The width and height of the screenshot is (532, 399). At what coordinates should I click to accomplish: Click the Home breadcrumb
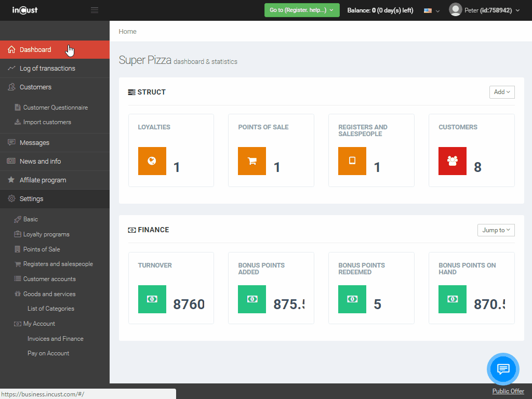point(127,32)
